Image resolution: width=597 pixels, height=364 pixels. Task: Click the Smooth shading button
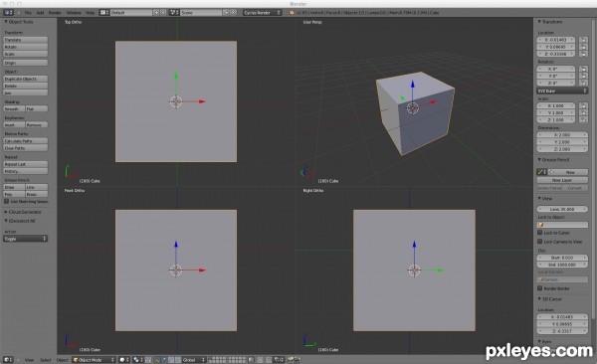pos(14,108)
